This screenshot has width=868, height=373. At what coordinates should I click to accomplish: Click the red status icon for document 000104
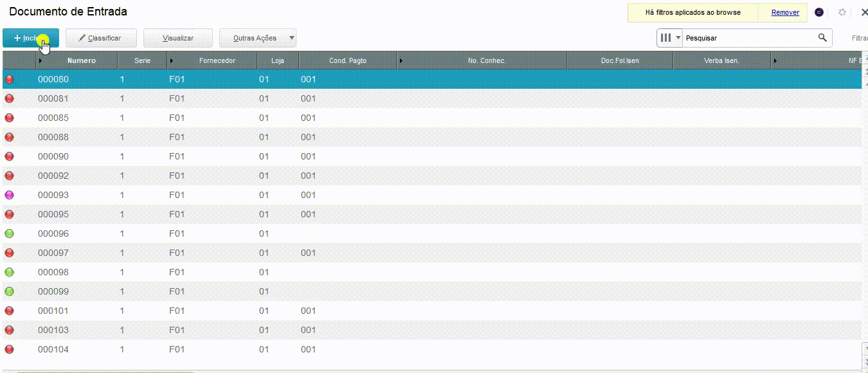point(9,349)
